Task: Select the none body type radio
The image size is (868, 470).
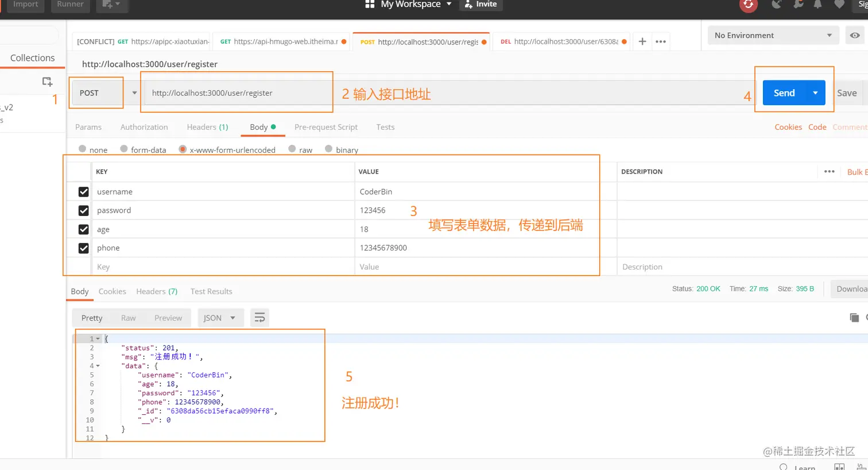Action: click(83, 149)
